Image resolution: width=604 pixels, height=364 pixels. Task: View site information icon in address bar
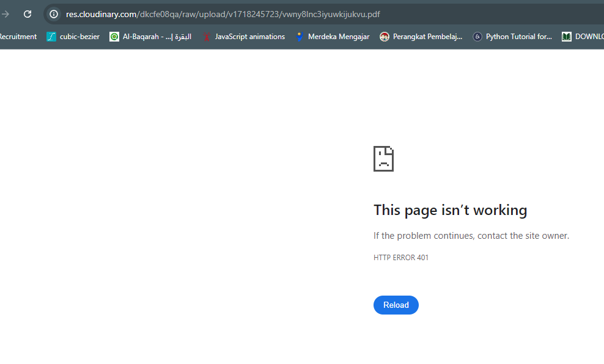54,14
